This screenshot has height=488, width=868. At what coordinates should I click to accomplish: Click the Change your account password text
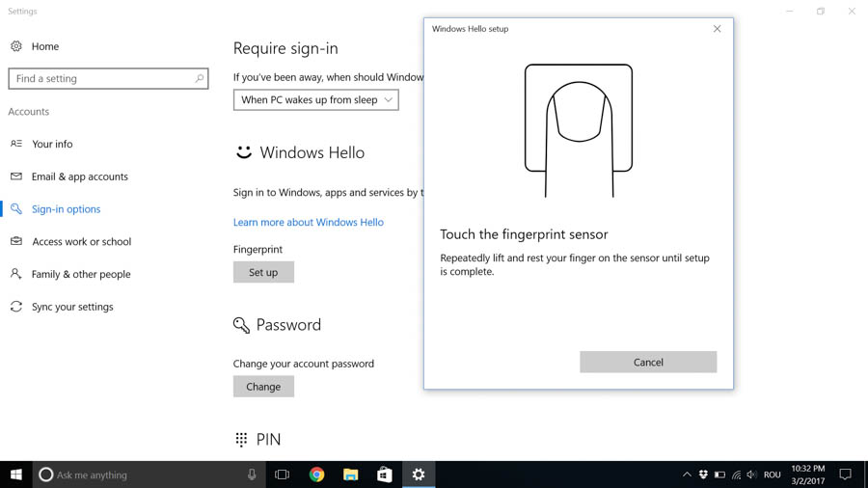pyautogui.click(x=304, y=364)
